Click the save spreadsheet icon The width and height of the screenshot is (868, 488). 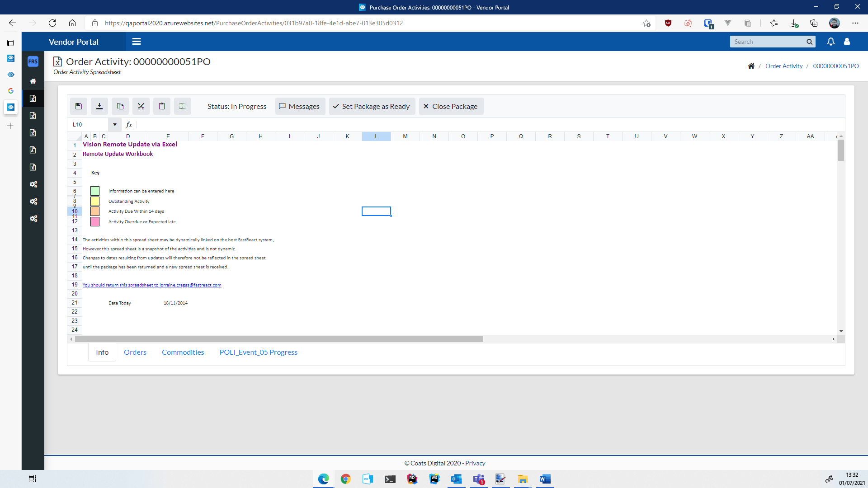click(x=79, y=106)
